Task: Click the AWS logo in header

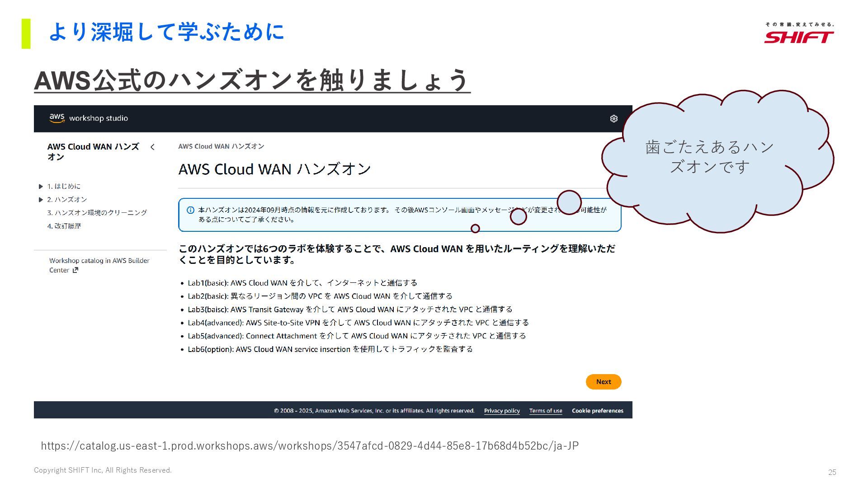Action: (57, 118)
